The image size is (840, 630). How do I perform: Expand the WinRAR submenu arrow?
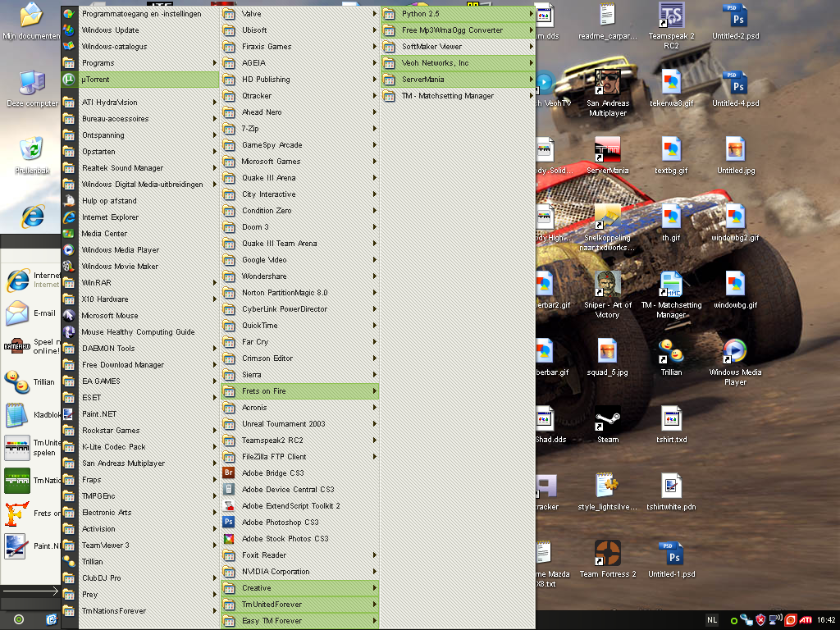(x=214, y=282)
